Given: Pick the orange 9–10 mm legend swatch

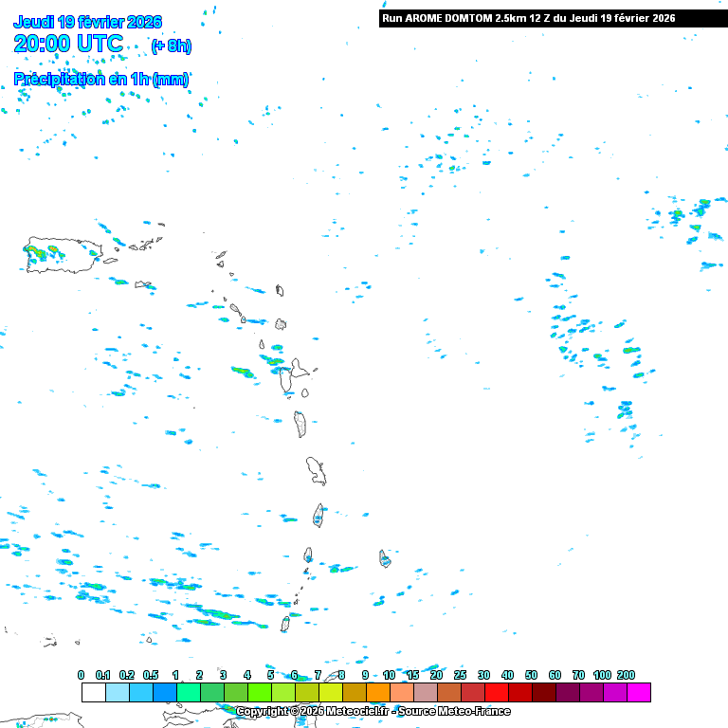Looking at the screenshot, I should click(377, 692).
